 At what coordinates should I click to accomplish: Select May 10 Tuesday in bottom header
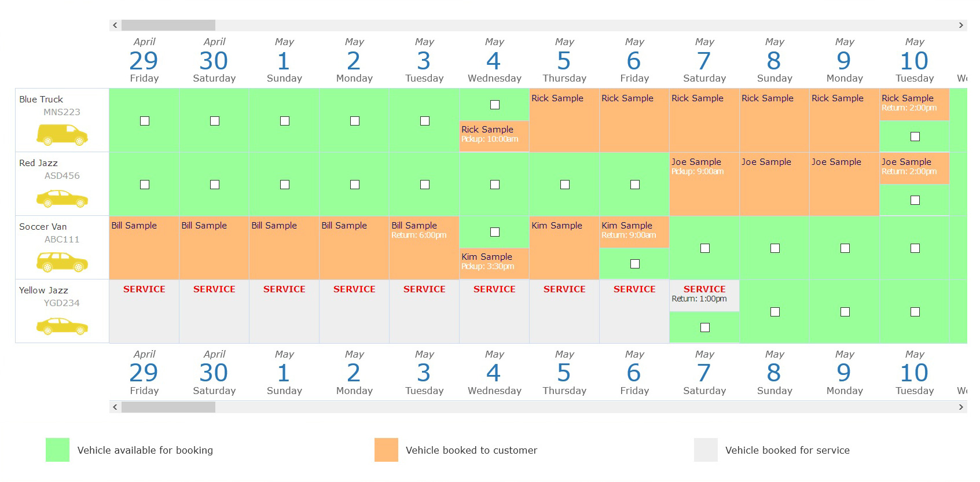pos(915,373)
